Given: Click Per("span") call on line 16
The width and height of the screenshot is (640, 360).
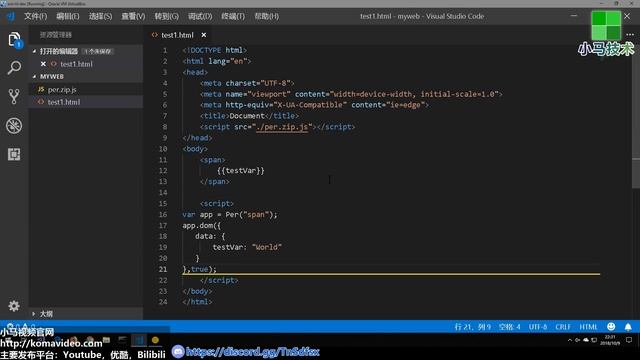Looking at the screenshot, I should 250,215.
